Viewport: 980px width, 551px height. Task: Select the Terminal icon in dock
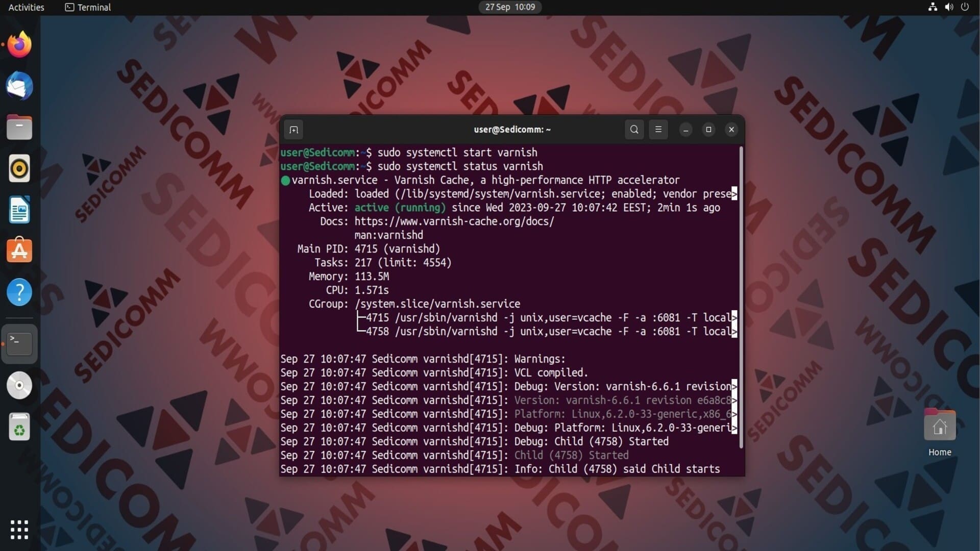pos(19,344)
